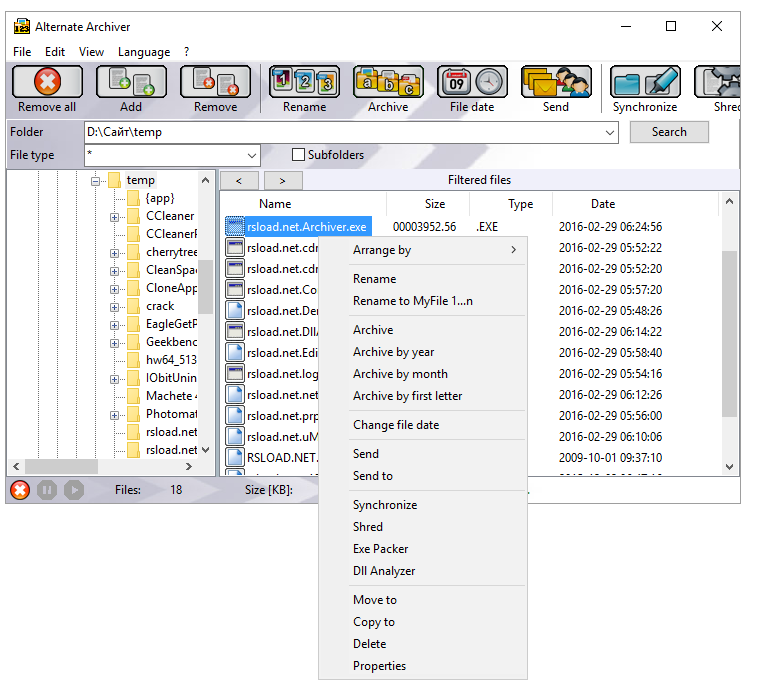Choose Exe Packer in context menu
The width and height of the screenshot is (759, 699).
(423, 548)
